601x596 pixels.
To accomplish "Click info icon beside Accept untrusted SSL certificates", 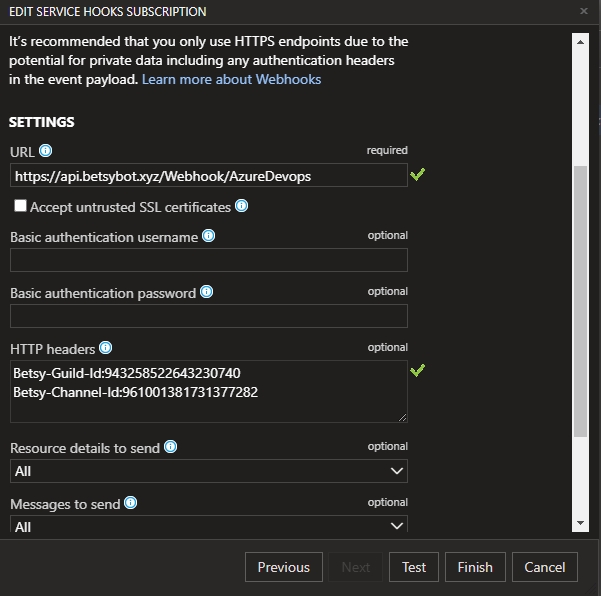I will [x=241, y=207].
